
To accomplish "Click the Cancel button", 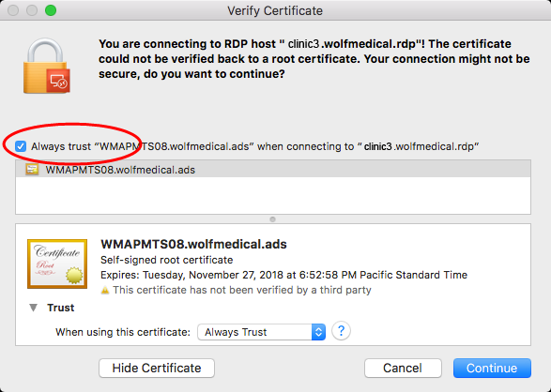I will (403, 369).
